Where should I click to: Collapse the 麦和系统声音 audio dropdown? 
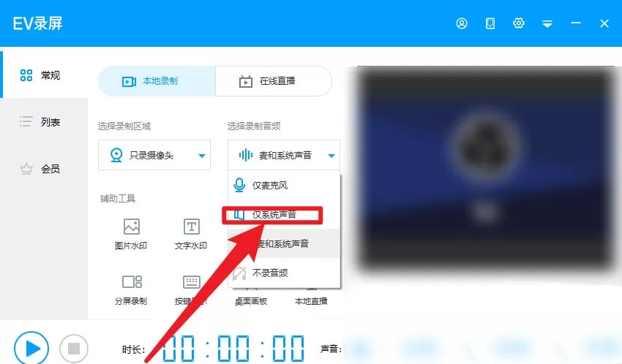point(284,155)
